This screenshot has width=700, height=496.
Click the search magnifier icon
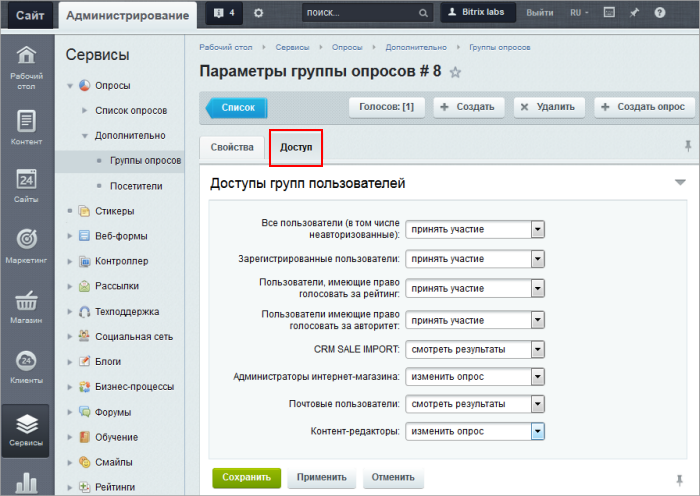(x=423, y=13)
